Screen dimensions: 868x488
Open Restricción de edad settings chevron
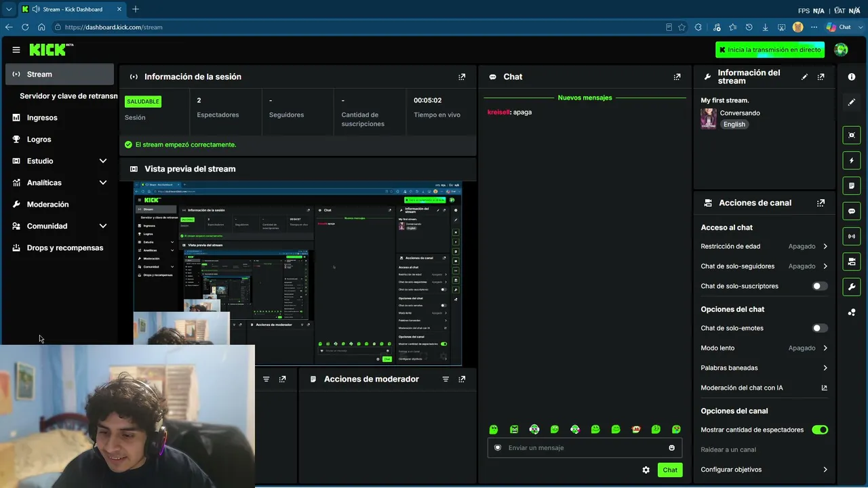825,247
